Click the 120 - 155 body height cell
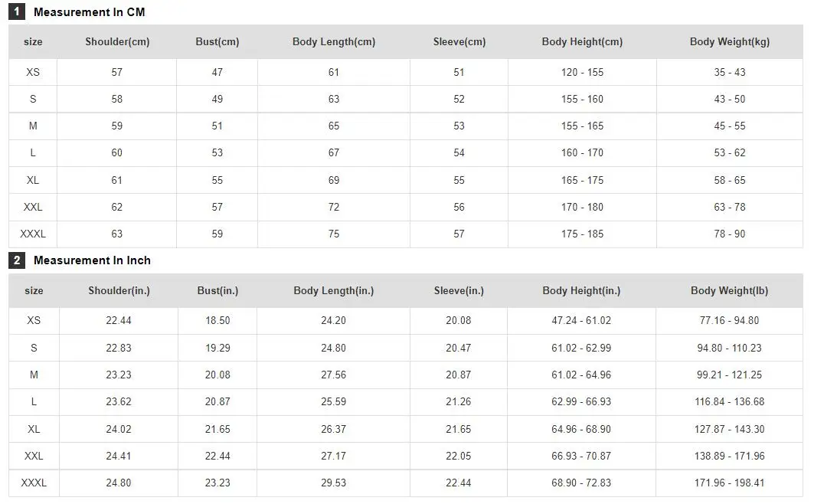This screenshot has width=824, height=504. point(582,72)
